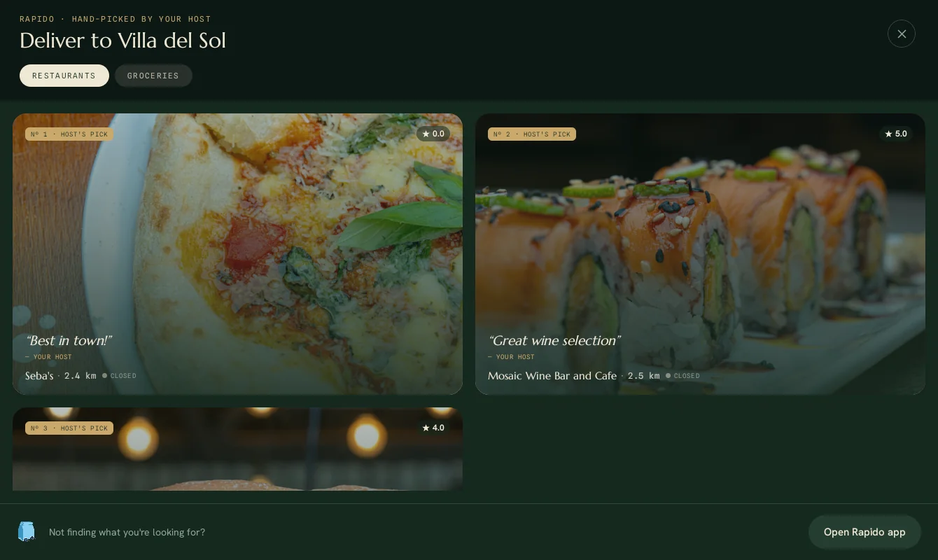Screen dimensions: 938x560
Task: Open the Mosaic Wine Bar sushi card
Action: point(700,254)
